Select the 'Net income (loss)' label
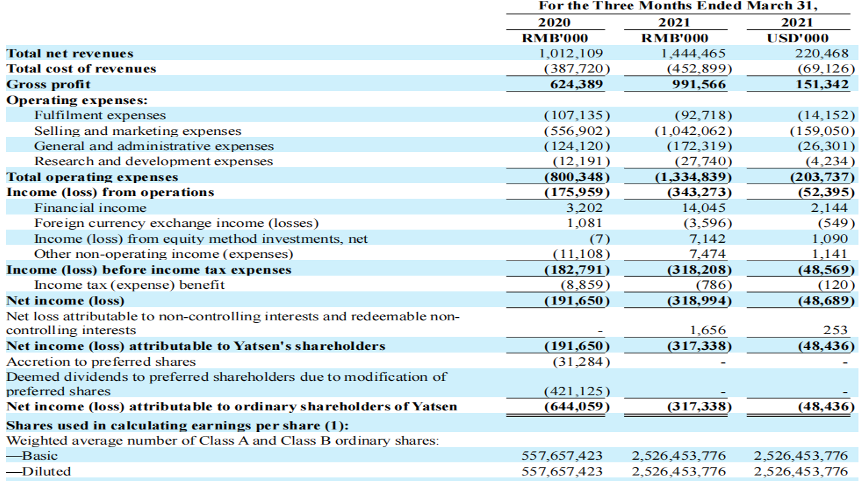The image size is (860, 481). click(65, 301)
